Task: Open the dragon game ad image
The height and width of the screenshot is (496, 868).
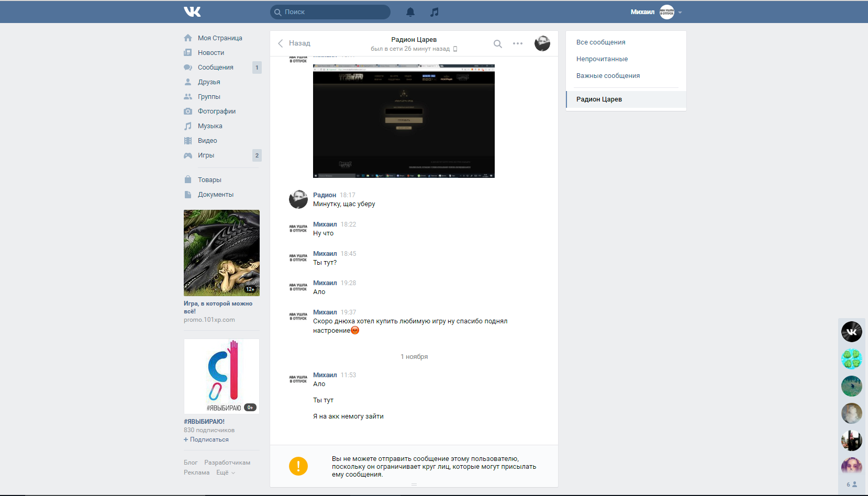Action: (x=221, y=253)
